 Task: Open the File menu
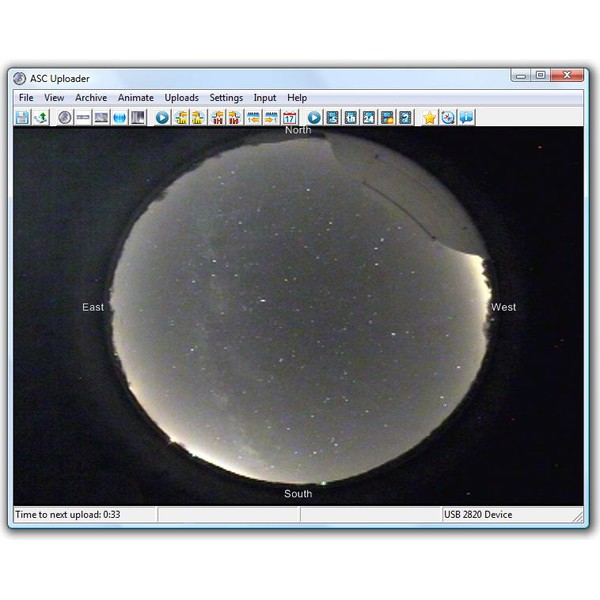pyautogui.click(x=26, y=98)
